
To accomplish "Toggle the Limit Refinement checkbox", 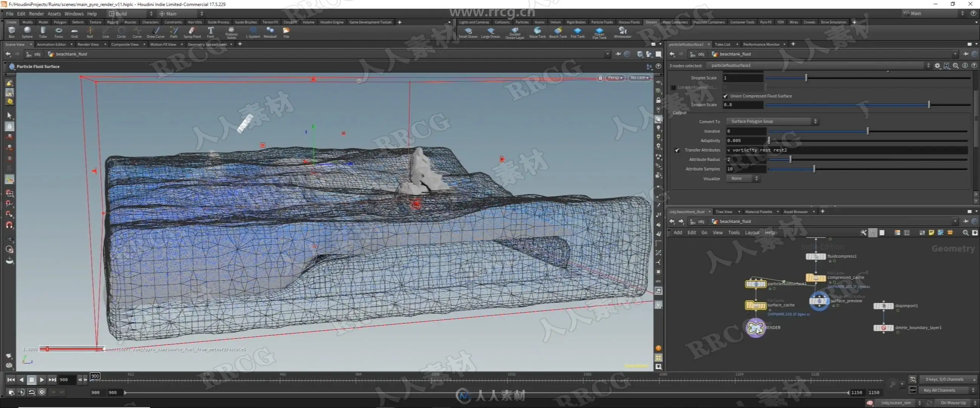I will tap(673, 88).
